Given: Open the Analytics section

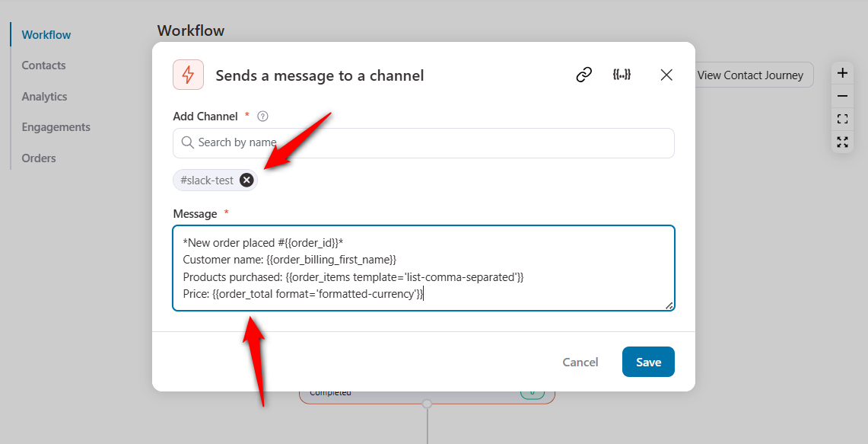Looking at the screenshot, I should [44, 96].
